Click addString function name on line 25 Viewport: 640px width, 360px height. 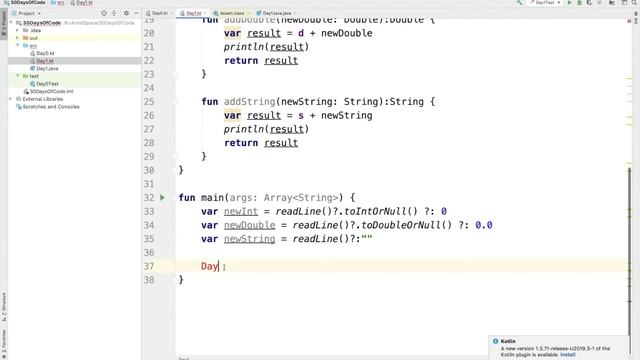tap(249, 102)
